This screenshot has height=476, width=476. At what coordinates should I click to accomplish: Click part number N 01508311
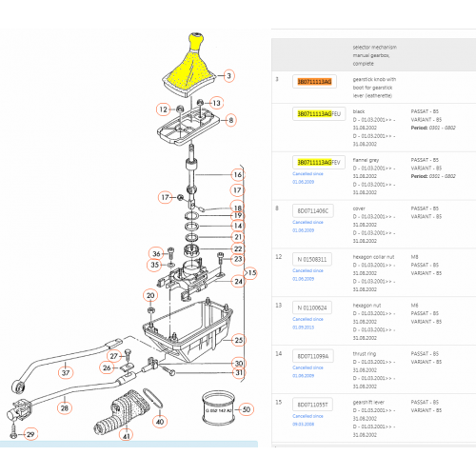tap(312, 259)
